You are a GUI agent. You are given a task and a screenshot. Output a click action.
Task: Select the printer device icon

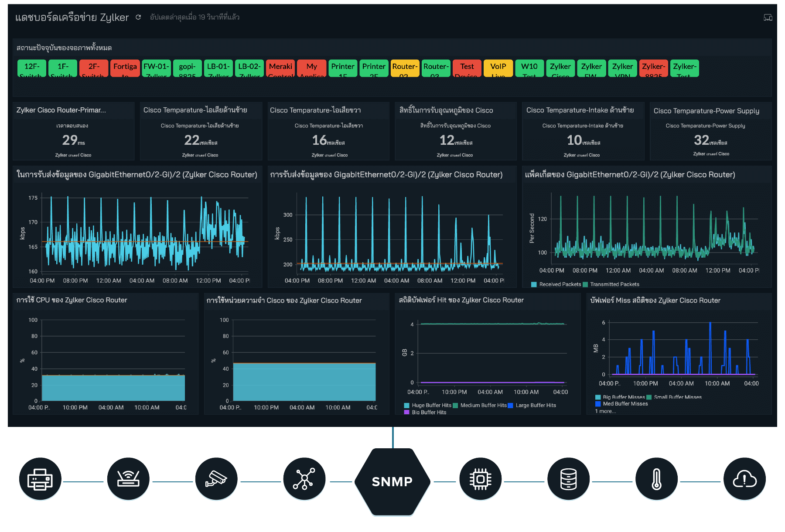click(40, 479)
